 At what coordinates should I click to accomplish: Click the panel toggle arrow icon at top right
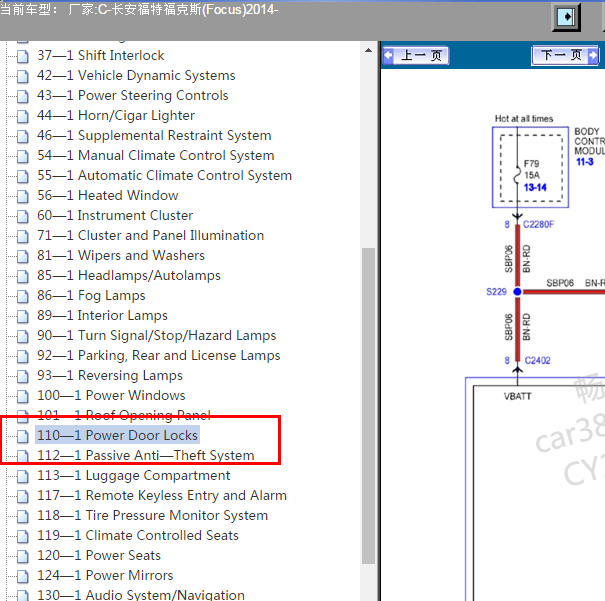566,17
